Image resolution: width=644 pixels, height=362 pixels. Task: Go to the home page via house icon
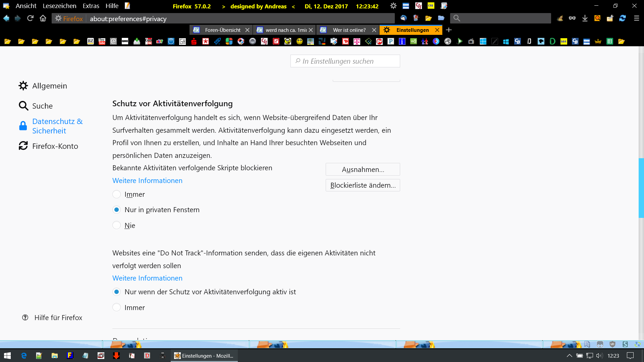[43, 18]
